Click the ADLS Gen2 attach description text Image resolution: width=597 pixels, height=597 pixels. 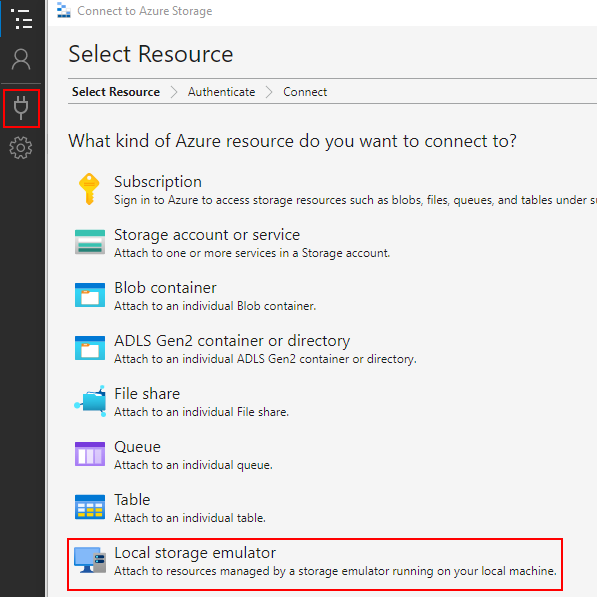click(265, 359)
